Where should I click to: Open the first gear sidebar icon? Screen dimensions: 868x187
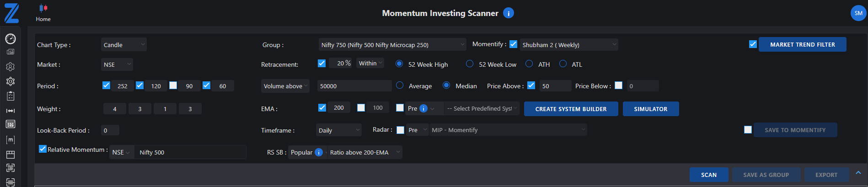(11, 67)
